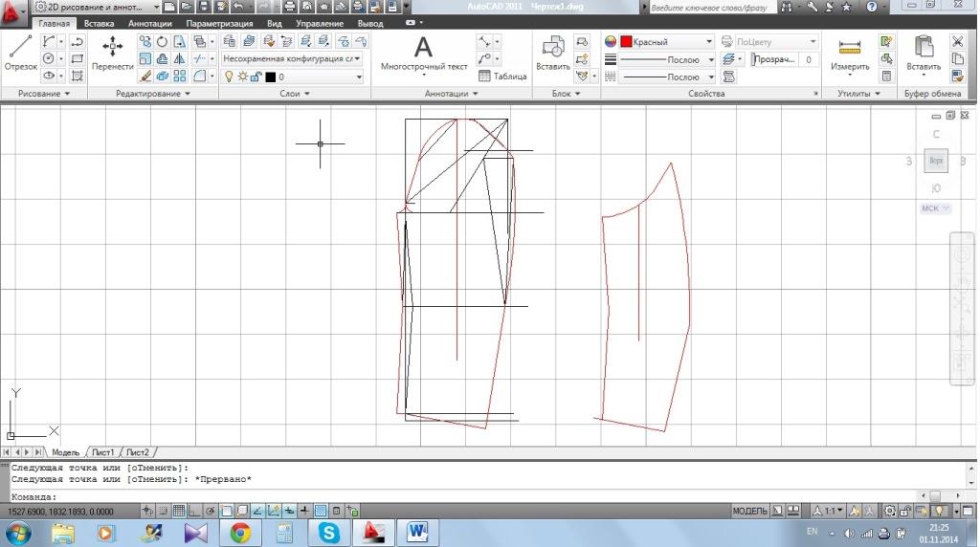980x547 pixels.
Task: Click the red color swatch in Свойства
Action: tap(626, 42)
